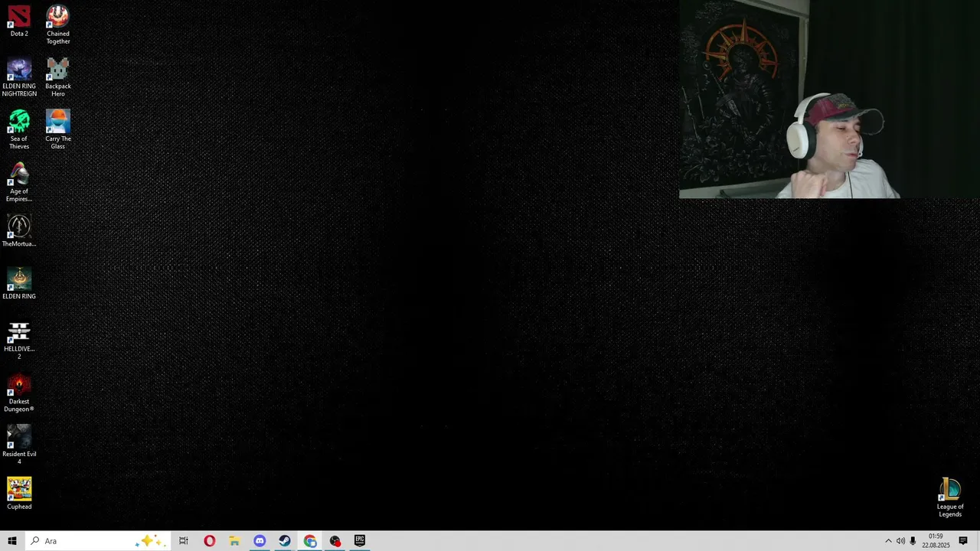
Task: Select the HELLDIVERS 2 desktop icon
Action: pos(19,341)
